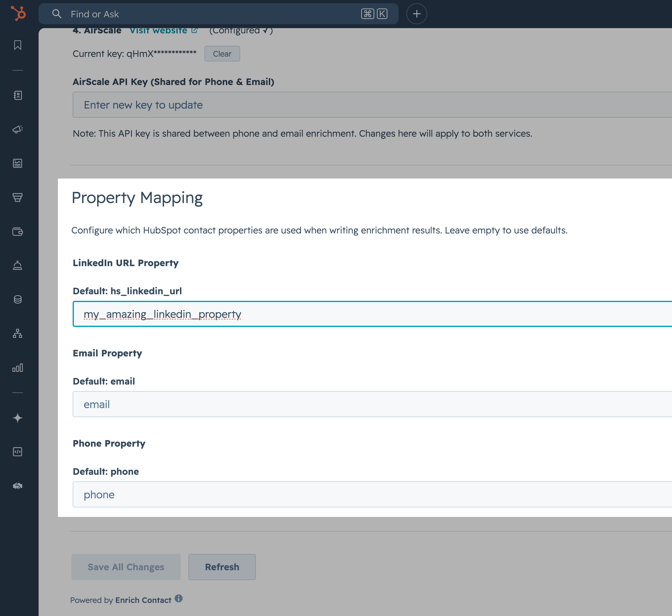Click the Phone property input field

(x=372, y=494)
